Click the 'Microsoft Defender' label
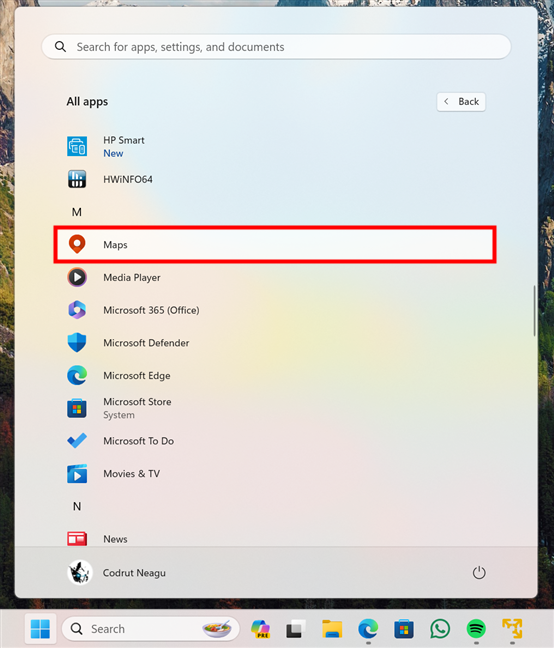Screen dimensions: 554x648 (x=146, y=343)
